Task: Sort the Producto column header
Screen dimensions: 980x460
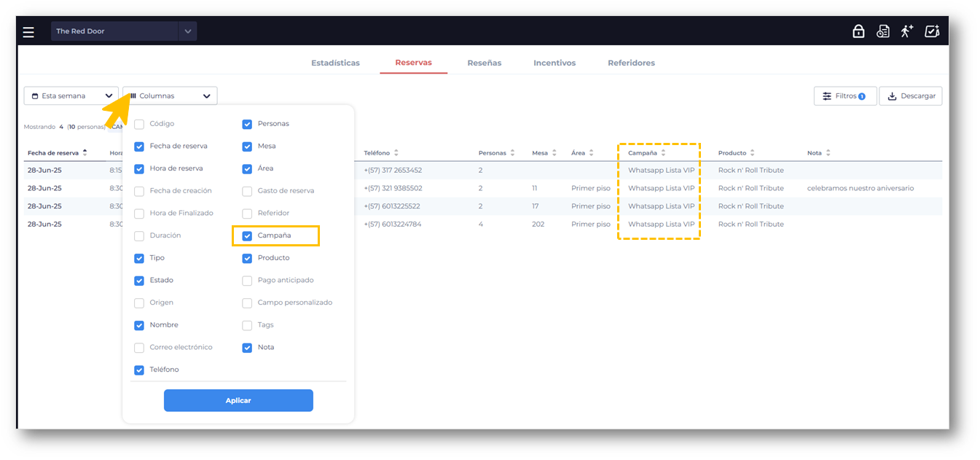Action: coord(753,153)
